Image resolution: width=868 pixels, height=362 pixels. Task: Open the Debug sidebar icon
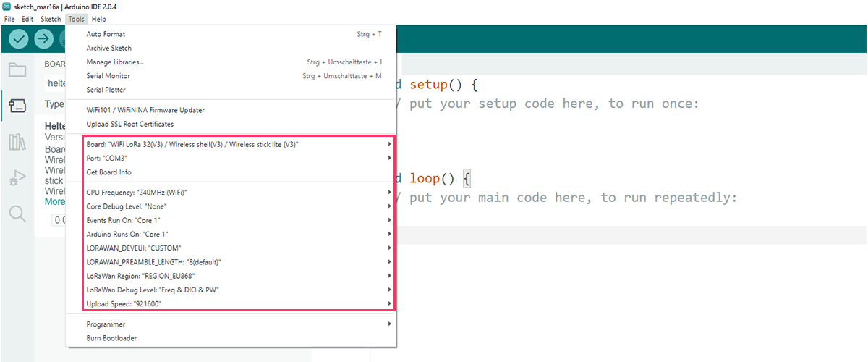[x=17, y=177]
